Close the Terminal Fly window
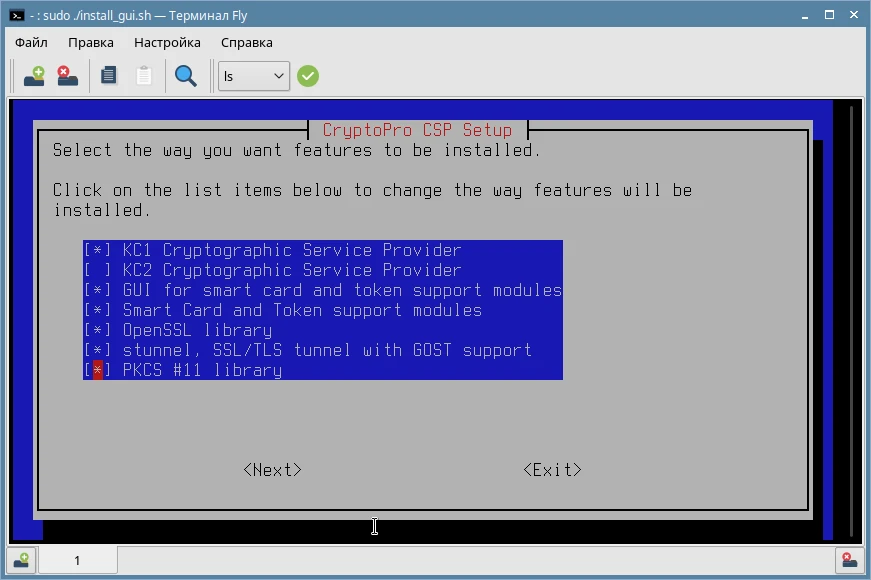 [x=854, y=15]
